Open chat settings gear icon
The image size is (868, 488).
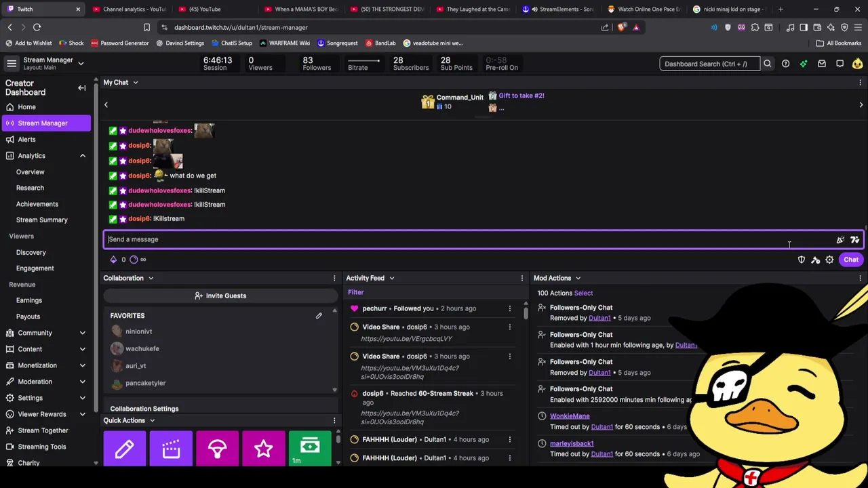coord(829,260)
